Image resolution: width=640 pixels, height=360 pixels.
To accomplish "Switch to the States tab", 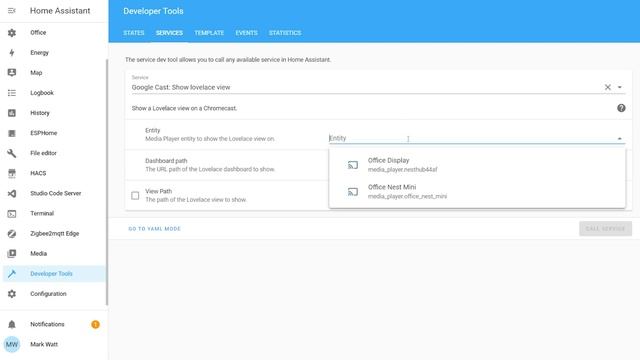I will [x=134, y=33].
